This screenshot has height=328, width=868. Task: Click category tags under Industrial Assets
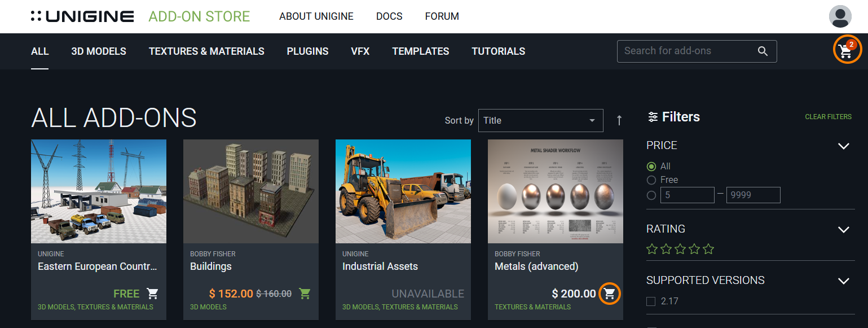pos(400,307)
